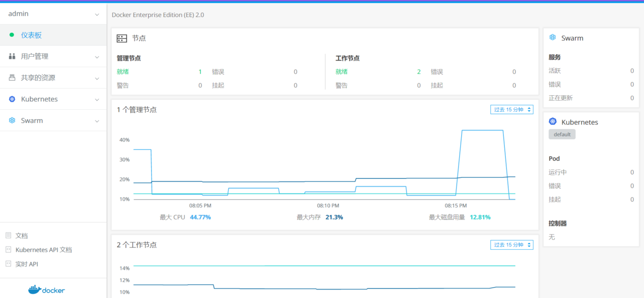Click the Swarm icon in right panel
Screen dimensions: 644x298
coord(553,38)
